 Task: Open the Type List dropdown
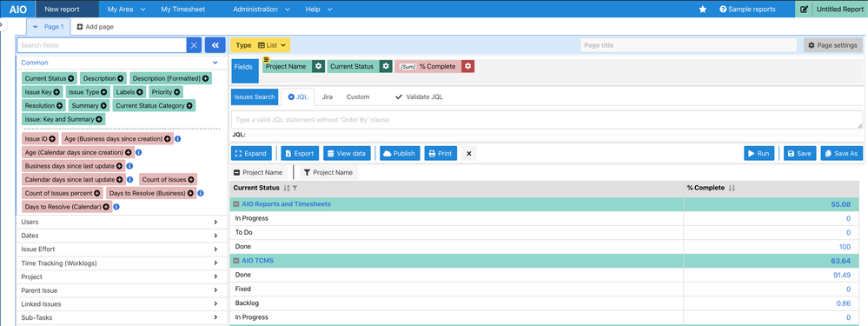coord(261,45)
